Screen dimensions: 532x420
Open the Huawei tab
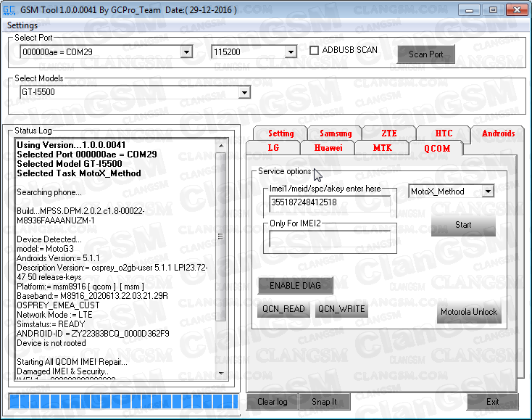click(x=328, y=148)
